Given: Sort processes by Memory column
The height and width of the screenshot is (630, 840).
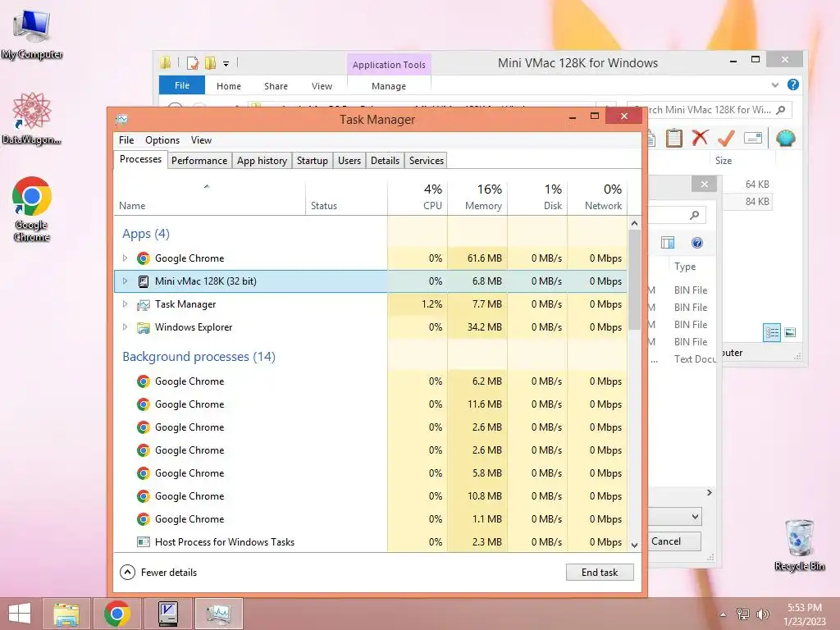Looking at the screenshot, I should (x=478, y=197).
